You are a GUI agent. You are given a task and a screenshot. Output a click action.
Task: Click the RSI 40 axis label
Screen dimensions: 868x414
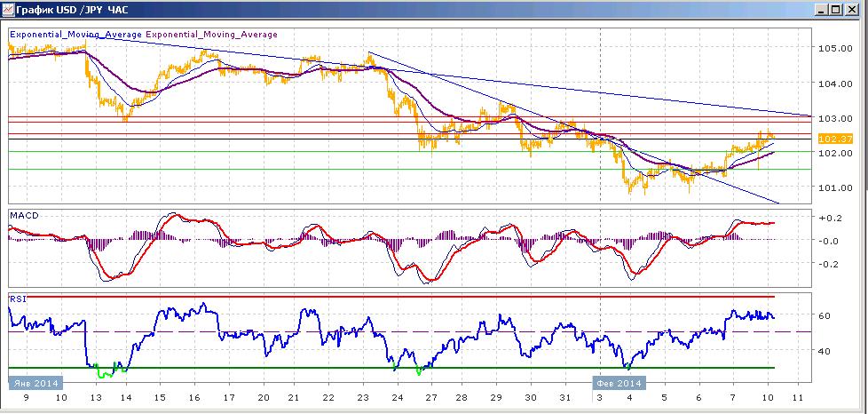tap(824, 351)
